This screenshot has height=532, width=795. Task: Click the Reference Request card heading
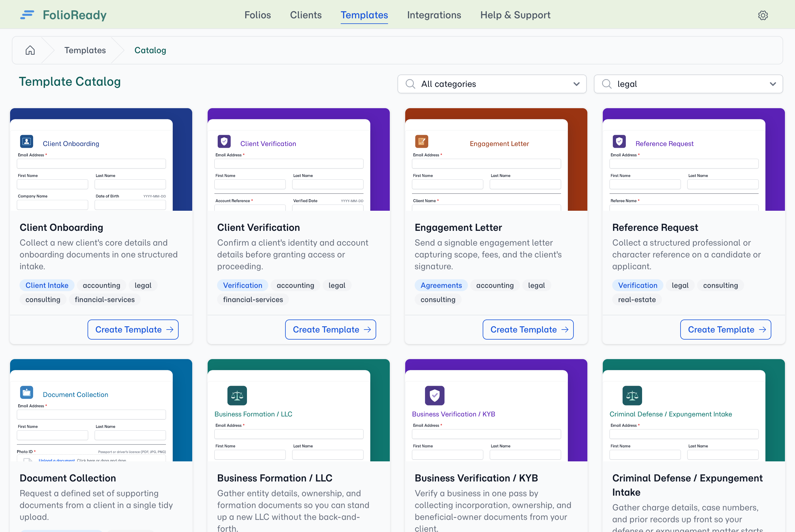tap(655, 227)
